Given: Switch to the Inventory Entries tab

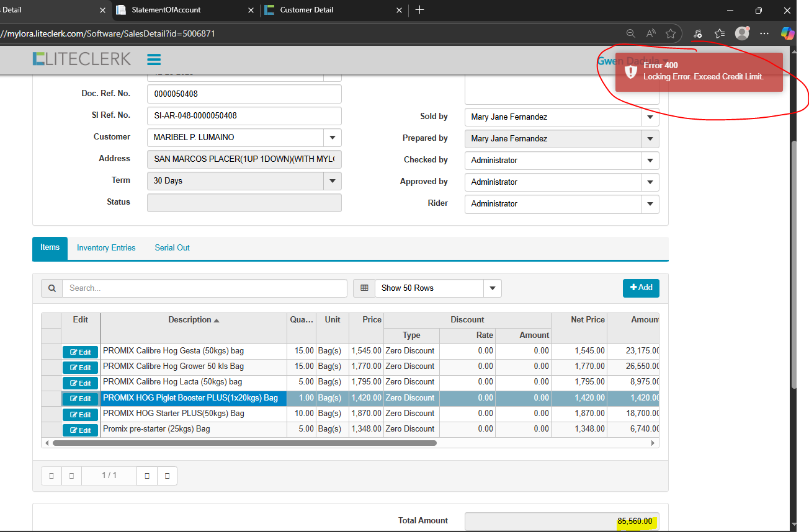Looking at the screenshot, I should (x=106, y=248).
